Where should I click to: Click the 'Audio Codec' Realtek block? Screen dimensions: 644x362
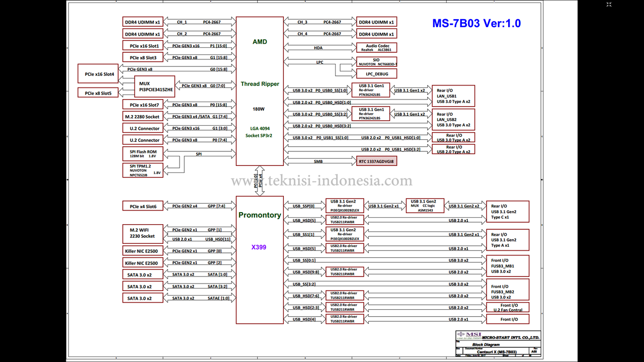pyautogui.click(x=377, y=47)
